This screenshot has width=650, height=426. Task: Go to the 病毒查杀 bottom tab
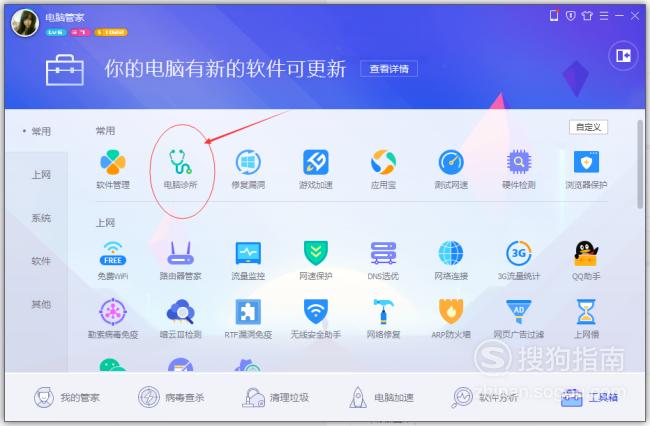pos(171,397)
